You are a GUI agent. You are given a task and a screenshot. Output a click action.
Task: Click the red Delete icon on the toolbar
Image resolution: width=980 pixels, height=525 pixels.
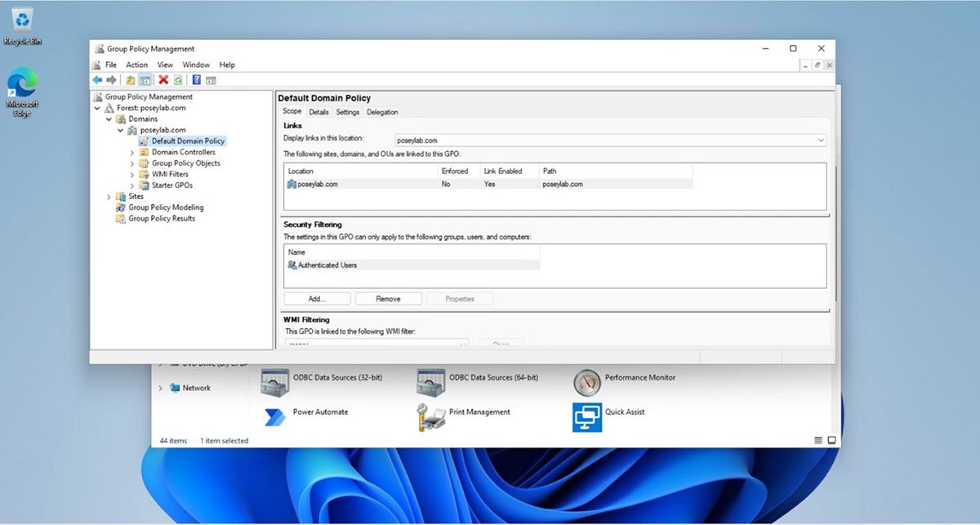pos(162,79)
